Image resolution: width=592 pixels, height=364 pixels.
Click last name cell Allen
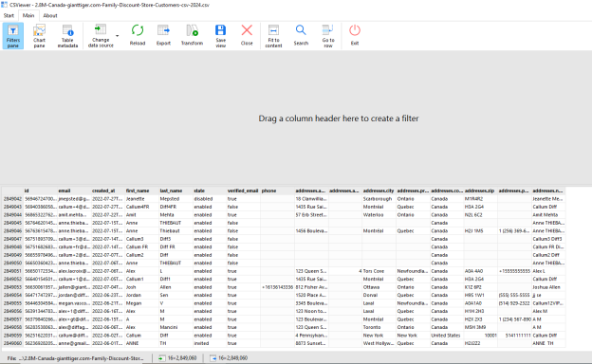coord(176,287)
